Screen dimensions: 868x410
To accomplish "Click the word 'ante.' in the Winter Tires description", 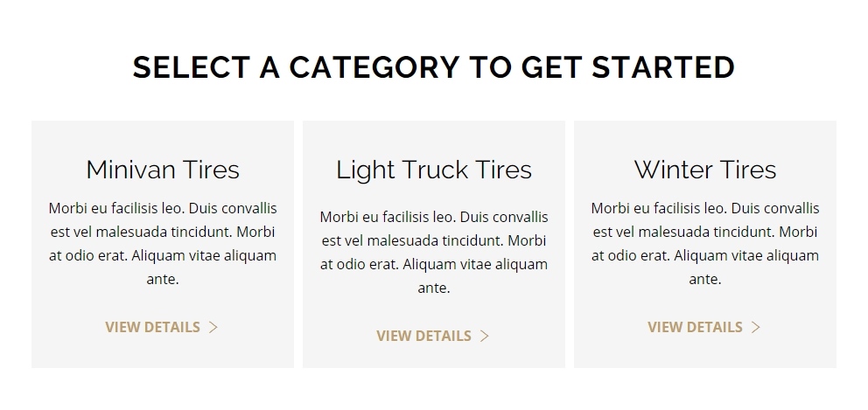I will click(705, 280).
